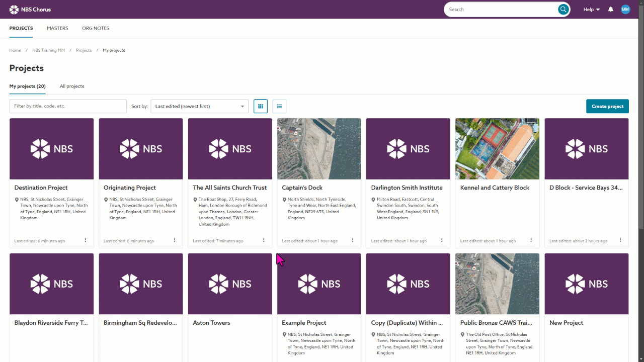Open Kennel and Cattery Block options menu

[531, 240]
